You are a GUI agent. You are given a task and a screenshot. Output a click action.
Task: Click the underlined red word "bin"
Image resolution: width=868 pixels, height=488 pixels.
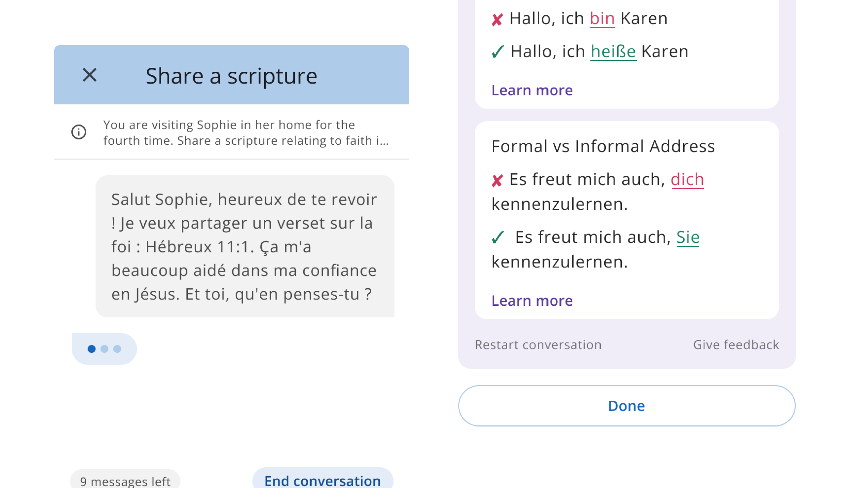602,18
